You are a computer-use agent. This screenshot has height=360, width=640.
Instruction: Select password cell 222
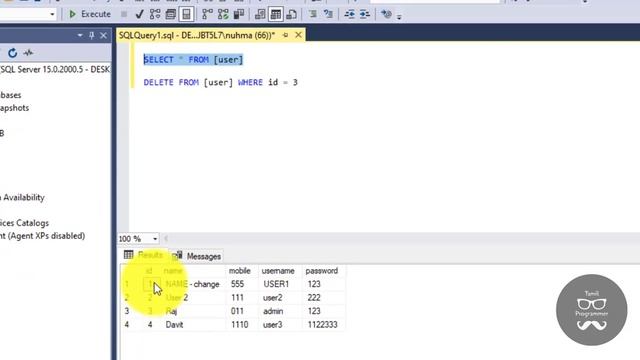pos(324,298)
